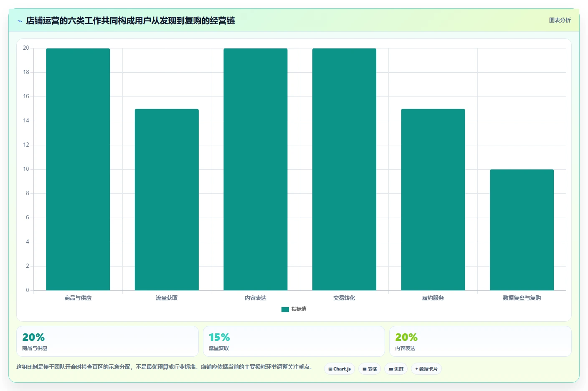
Task: Select the 内容表达 bar
Action: [x=256, y=169]
